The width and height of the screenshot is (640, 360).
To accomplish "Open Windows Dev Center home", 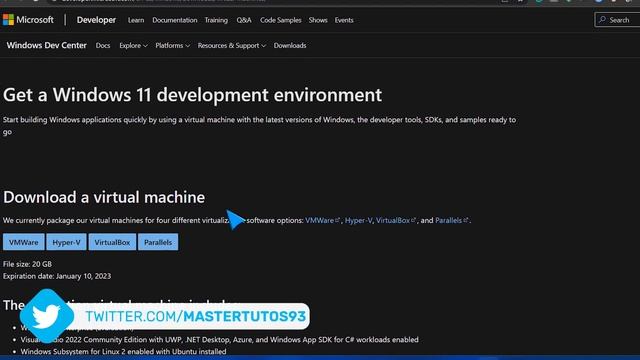I will point(47,45).
